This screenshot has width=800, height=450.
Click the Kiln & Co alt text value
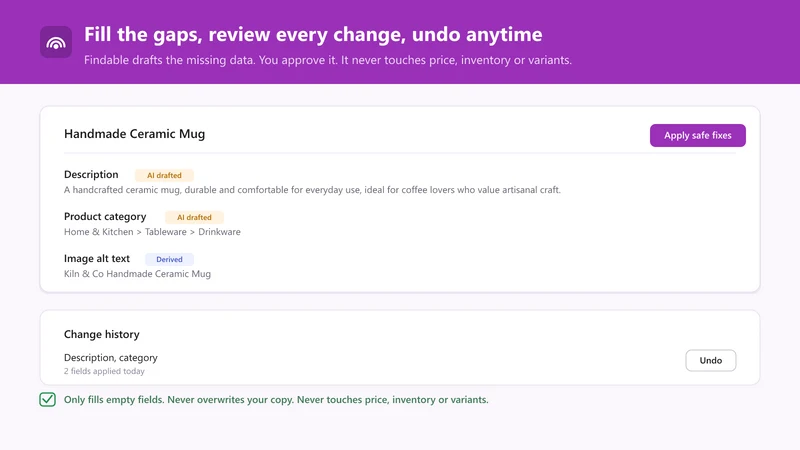click(137, 274)
